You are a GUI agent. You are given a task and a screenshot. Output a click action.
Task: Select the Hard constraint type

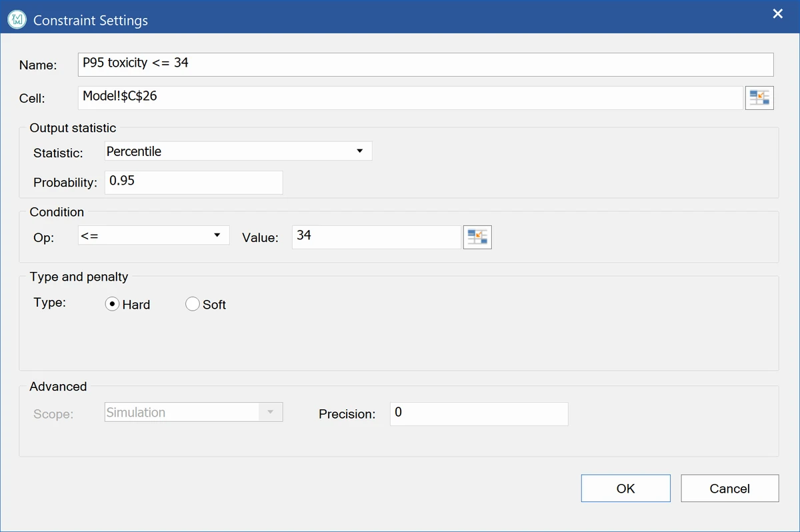[x=128, y=304]
